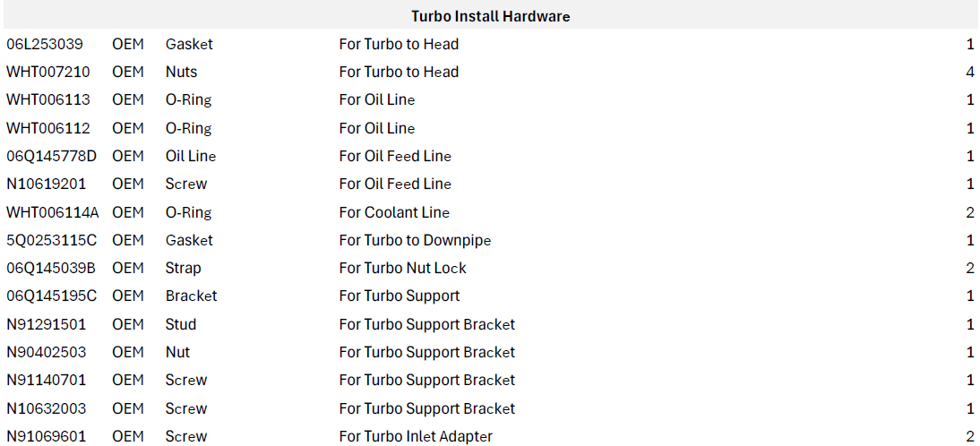
Task: Click "For Coolant Line" text
Action: [x=394, y=212]
